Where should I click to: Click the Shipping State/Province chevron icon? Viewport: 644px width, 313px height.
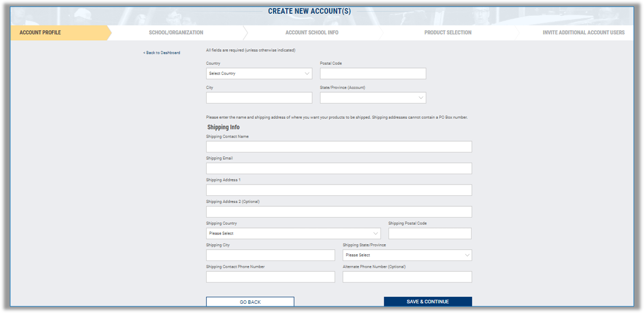pyautogui.click(x=467, y=255)
